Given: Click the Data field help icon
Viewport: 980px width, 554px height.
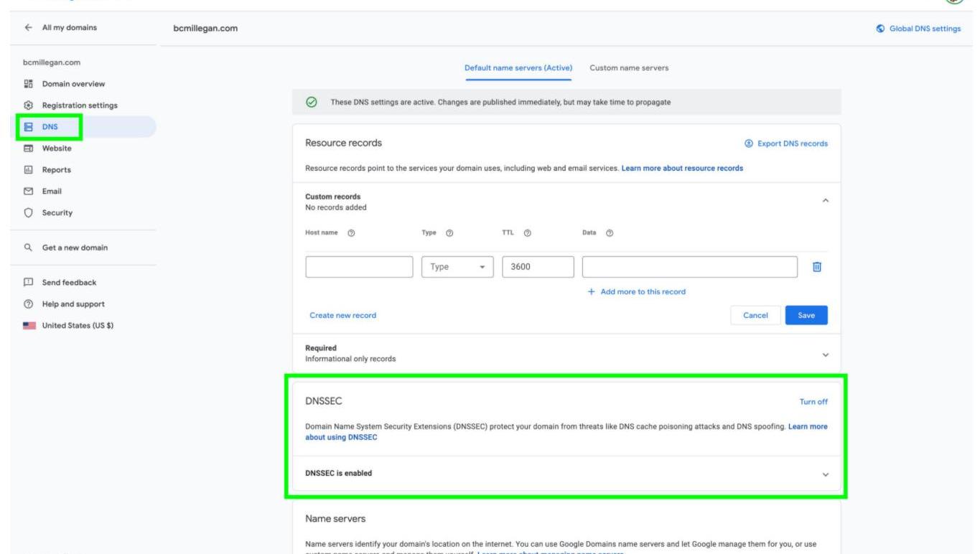Looking at the screenshot, I should [x=610, y=233].
